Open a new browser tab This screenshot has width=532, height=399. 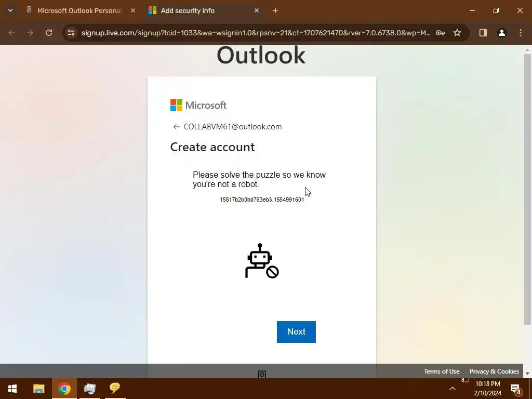[275, 10]
